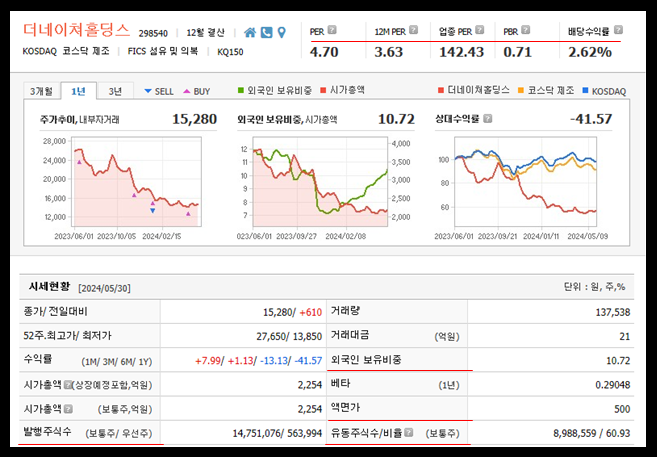659x457 pixels.
Task: Click 52주 최고가/최저가 value 27,650/ 13,850
Action: (289, 336)
